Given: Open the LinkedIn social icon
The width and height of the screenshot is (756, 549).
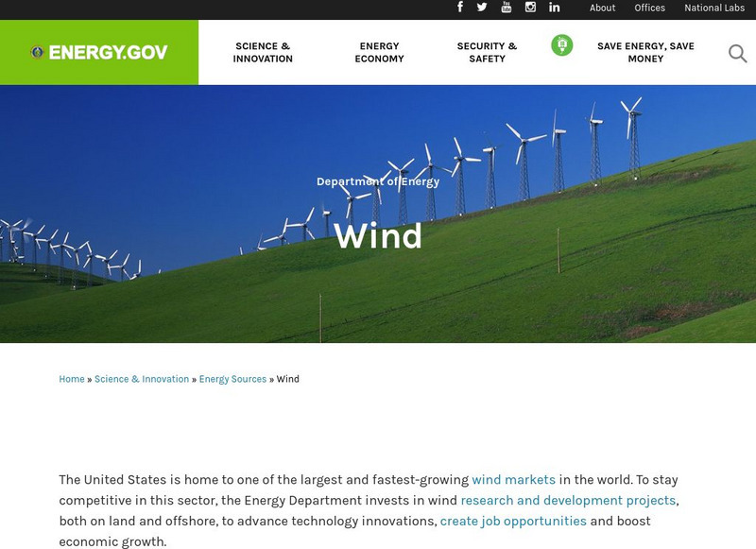Looking at the screenshot, I should pos(555,7).
